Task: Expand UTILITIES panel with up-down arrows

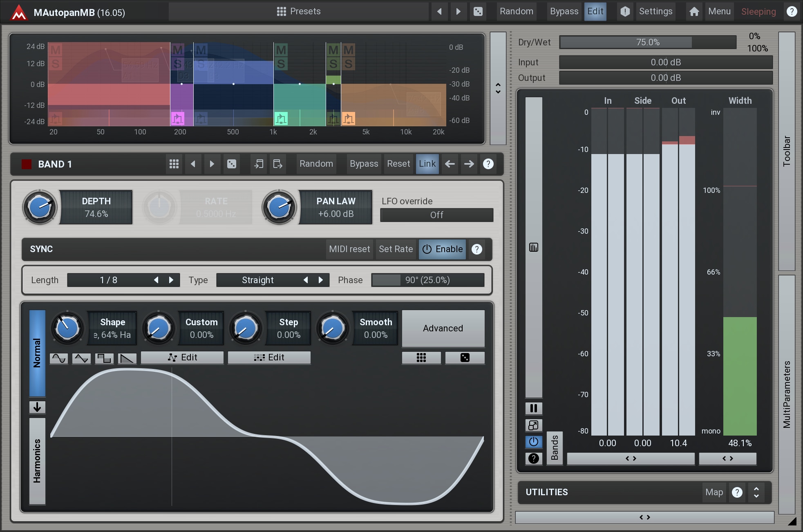Action: [x=756, y=492]
